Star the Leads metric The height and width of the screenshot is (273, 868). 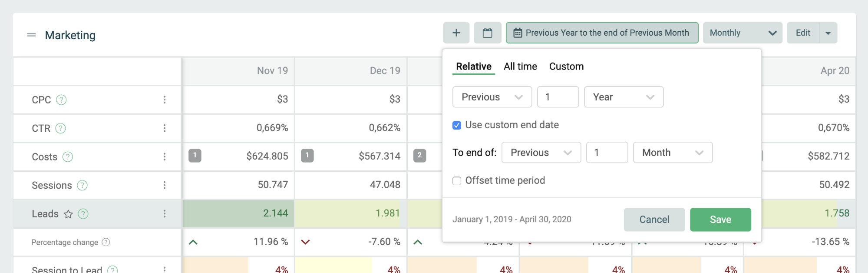(x=68, y=214)
